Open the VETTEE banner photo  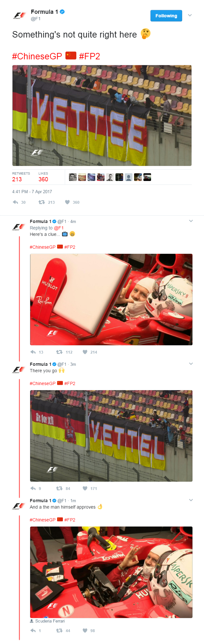coord(102,116)
